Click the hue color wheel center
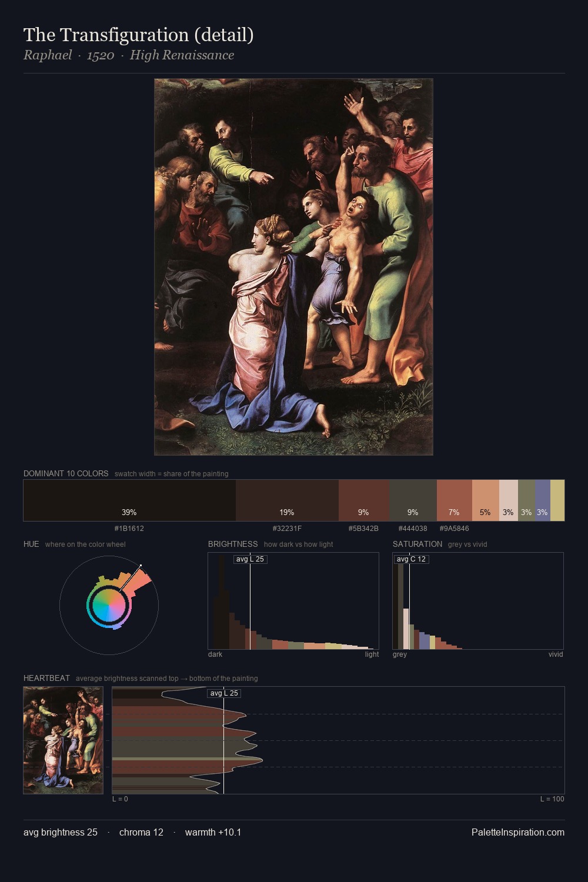Image resolution: width=588 pixels, height=882 pixels. [x=109, y=605]
